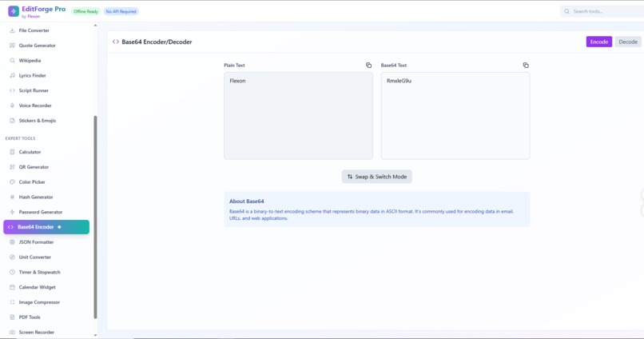The height and width of the screenshot is (339, 644).
Task: Click the Plain Text label
Action: click(234, 66)
